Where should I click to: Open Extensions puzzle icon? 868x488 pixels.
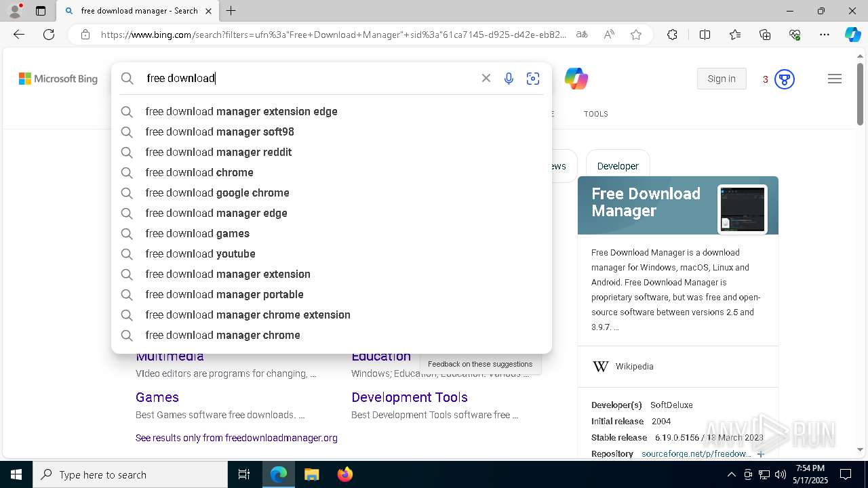pos(672,35)
